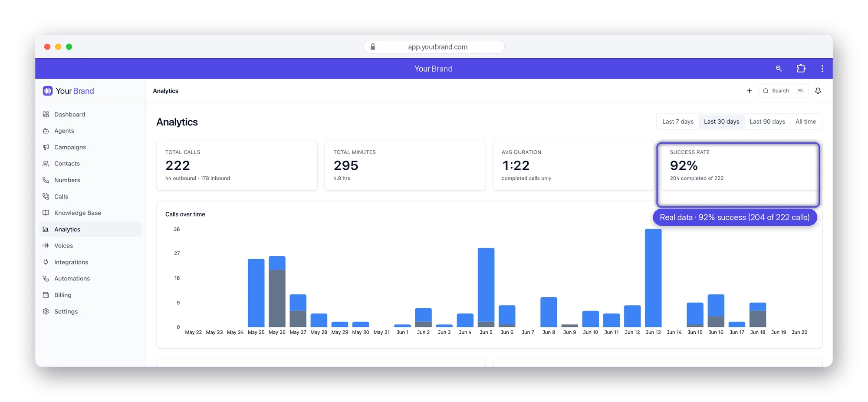Viewport: 868px width, 402px height.
Task: Click the Settings gear icon
Action: (46, 311)
